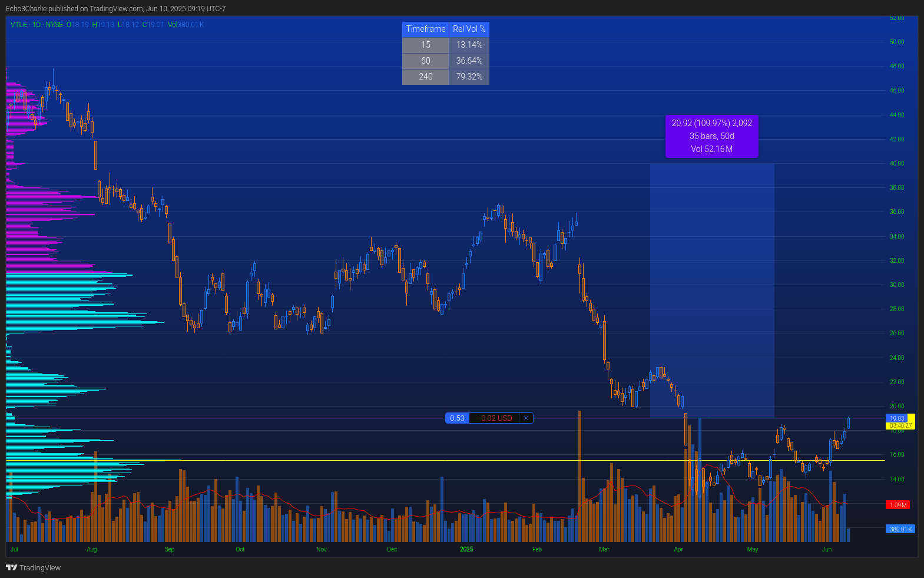Click the TradingView logo at bottom left
The width and height of the screenshot is (924, 578).
coord(34,567)
